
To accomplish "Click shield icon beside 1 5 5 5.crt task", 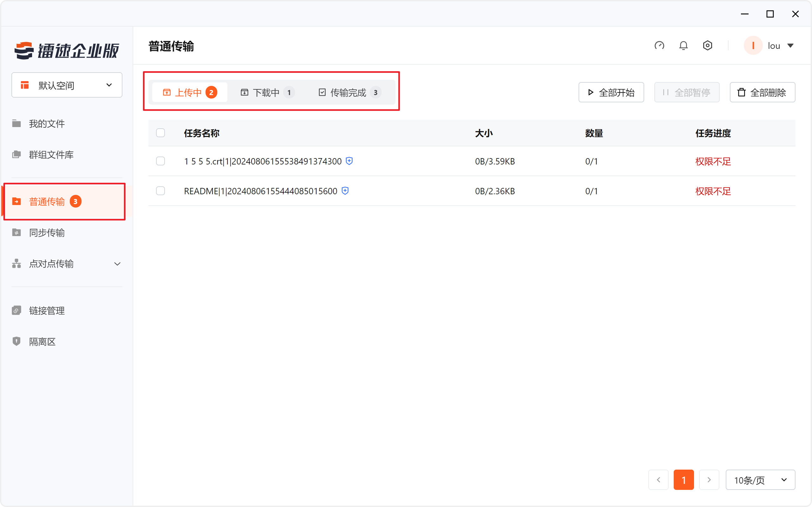I will pyautogui.click(x=349, y=161).
